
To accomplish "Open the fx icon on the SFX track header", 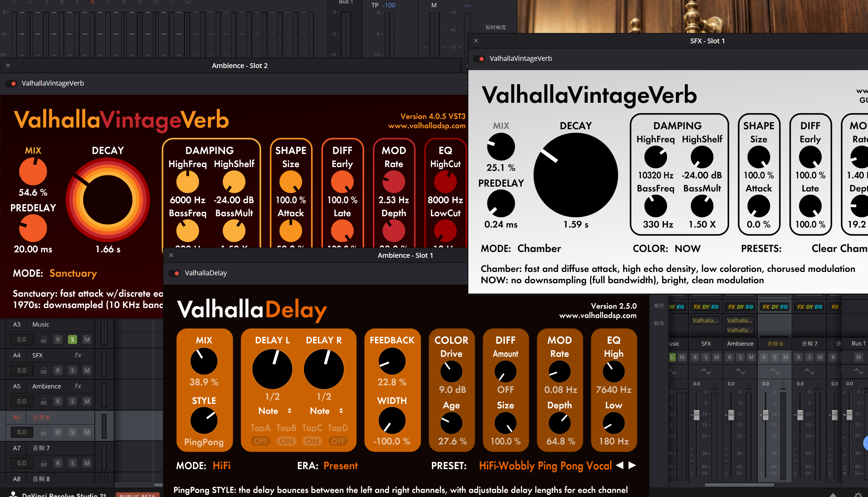I will pyautogui.click(x=78, y=355).
